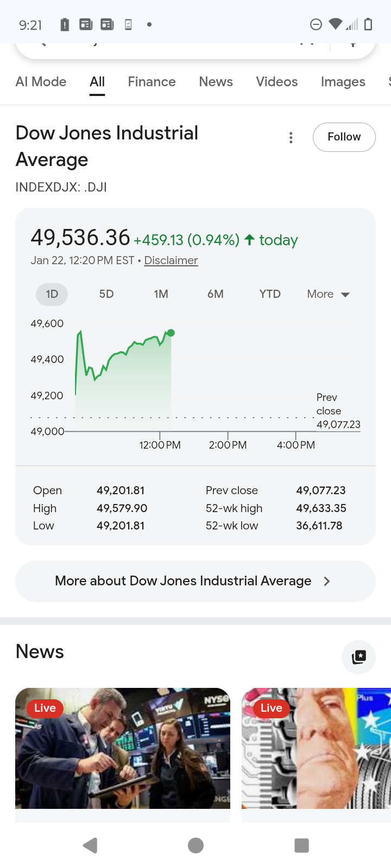The image size is (391, 868).
Task: Tap the Live badge on the second news card
Action: pos(271,708)
